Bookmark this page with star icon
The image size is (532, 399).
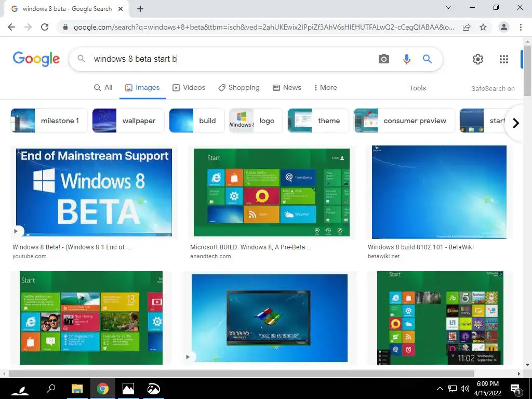pyautogui.click(x=483, y=27)
